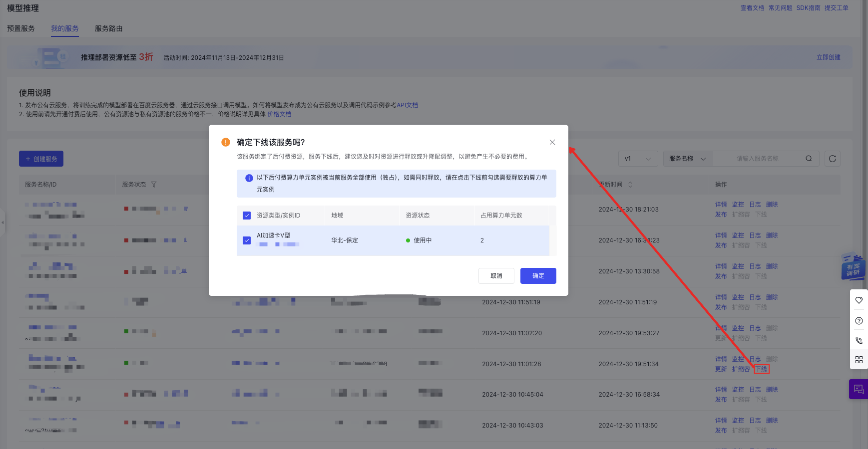Open the 服务状态 filter funnel icon

154,185
